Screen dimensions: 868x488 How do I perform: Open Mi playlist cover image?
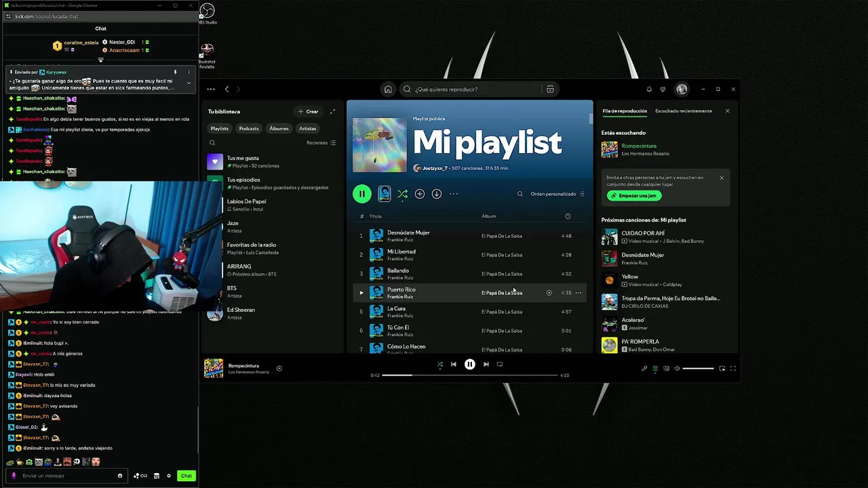pyautogui.click(x=379, y=145)
